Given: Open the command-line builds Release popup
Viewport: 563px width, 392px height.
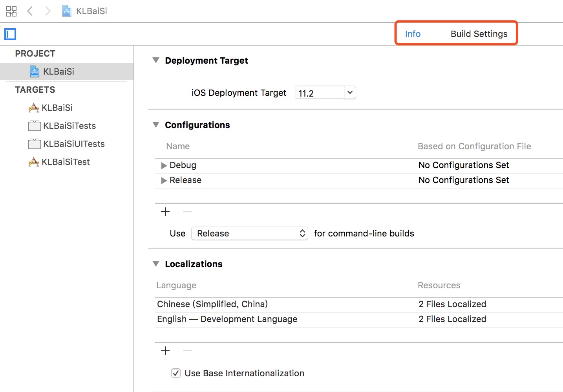Looking at the screenshot, I should tap(249, 233).
